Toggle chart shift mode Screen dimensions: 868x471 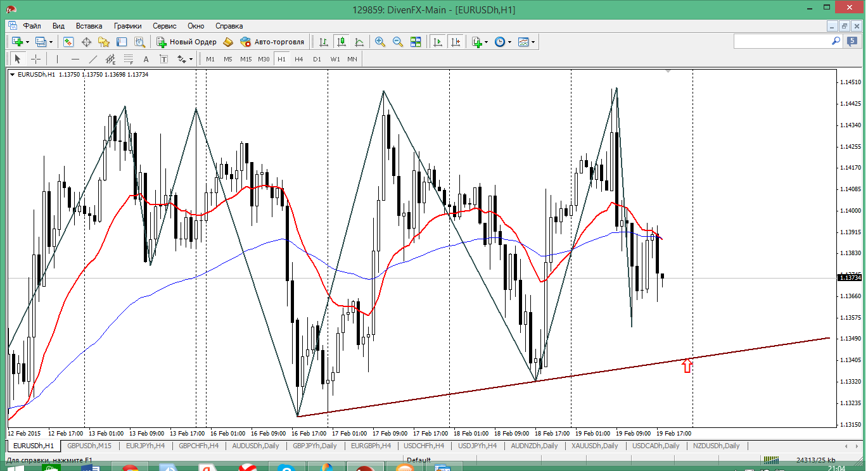click(x=456, y=42)
